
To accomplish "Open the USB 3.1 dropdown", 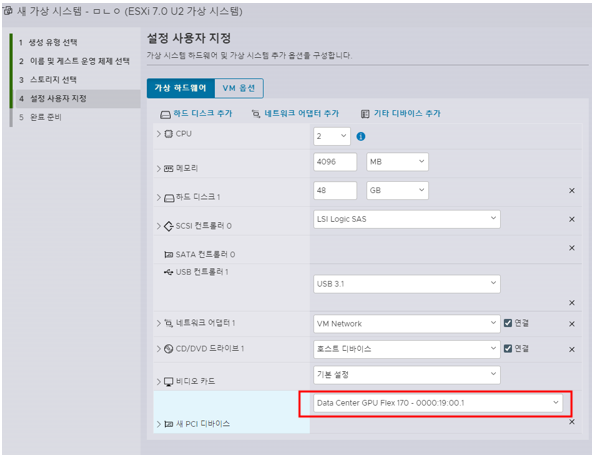I will pyautogui.click(x=407, y=284).
